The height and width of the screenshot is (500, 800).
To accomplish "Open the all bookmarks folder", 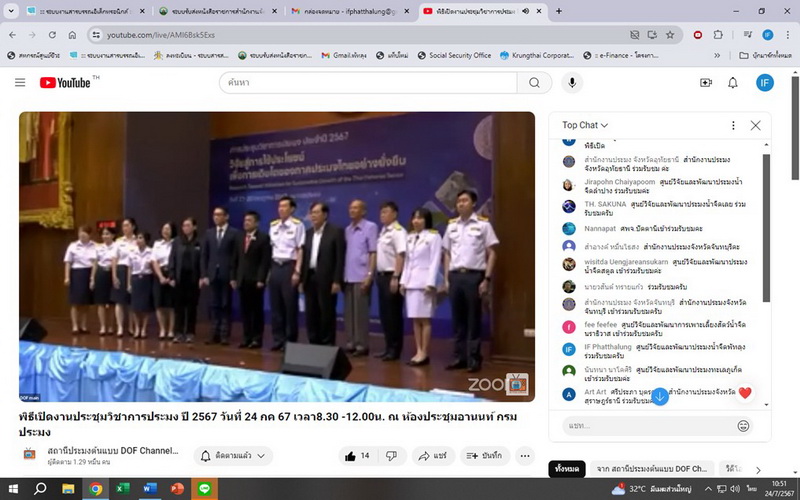I will click(x=765, y=55).
